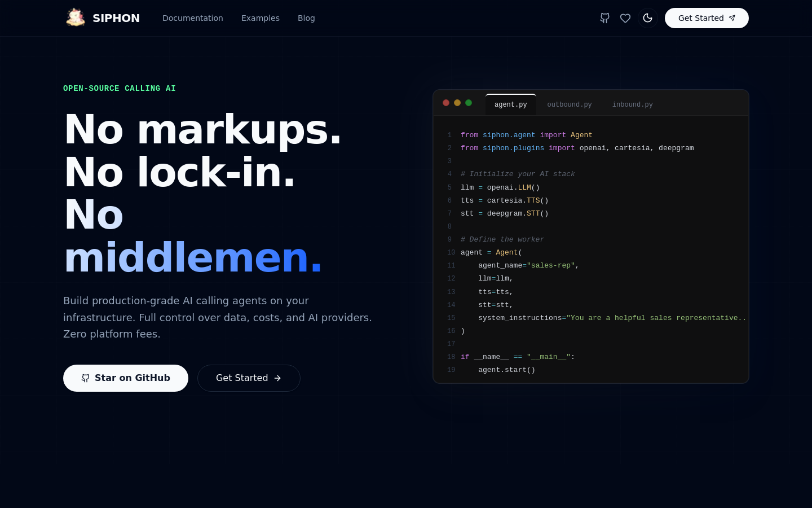The width and height of the screenshot is (812, 508).
Task: Click code line 'agent.start()'
Action: tap(507, 370)
